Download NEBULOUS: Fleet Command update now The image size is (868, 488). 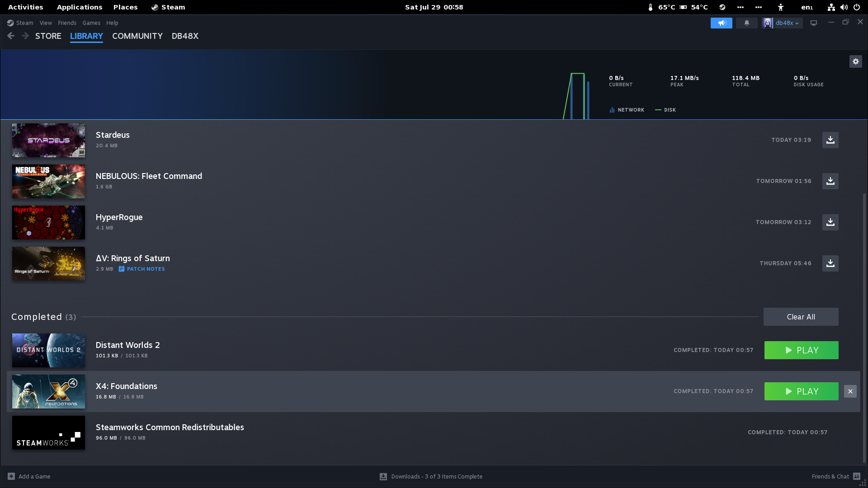(x=830, y=181)
